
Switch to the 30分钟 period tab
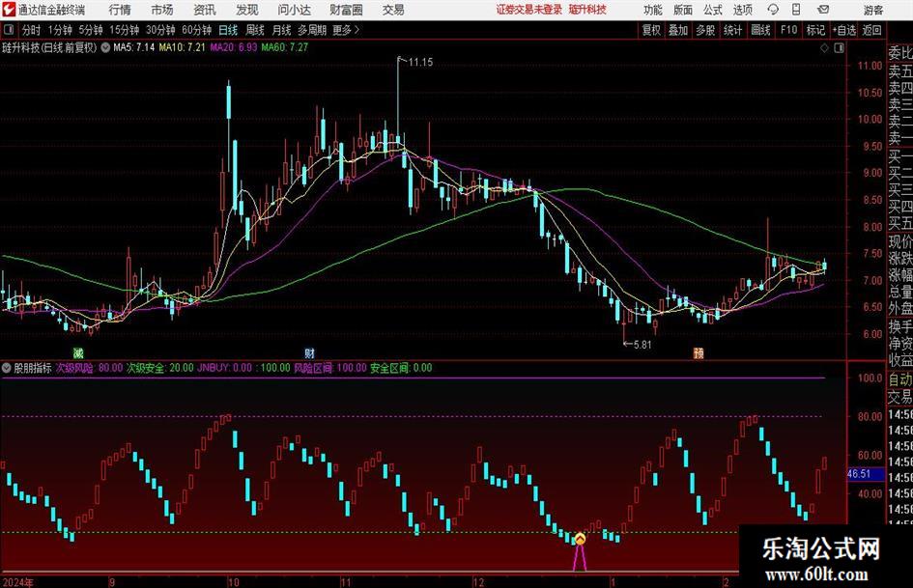coord(160,30)
